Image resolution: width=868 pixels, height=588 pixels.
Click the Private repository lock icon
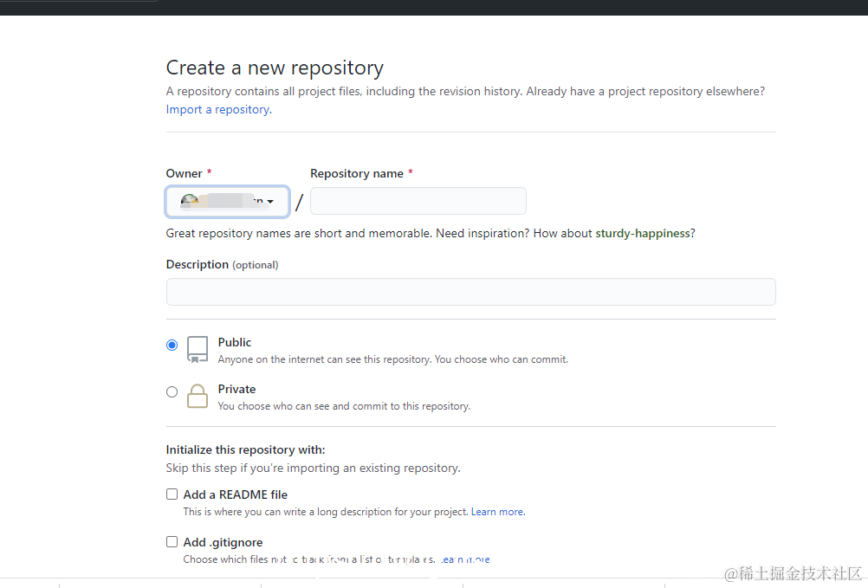[198, 396]
